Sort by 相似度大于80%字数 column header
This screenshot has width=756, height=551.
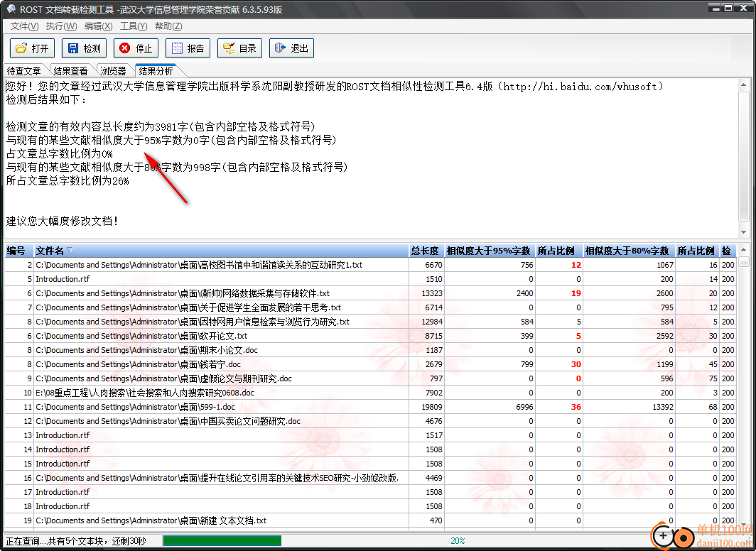click(630, 251)
